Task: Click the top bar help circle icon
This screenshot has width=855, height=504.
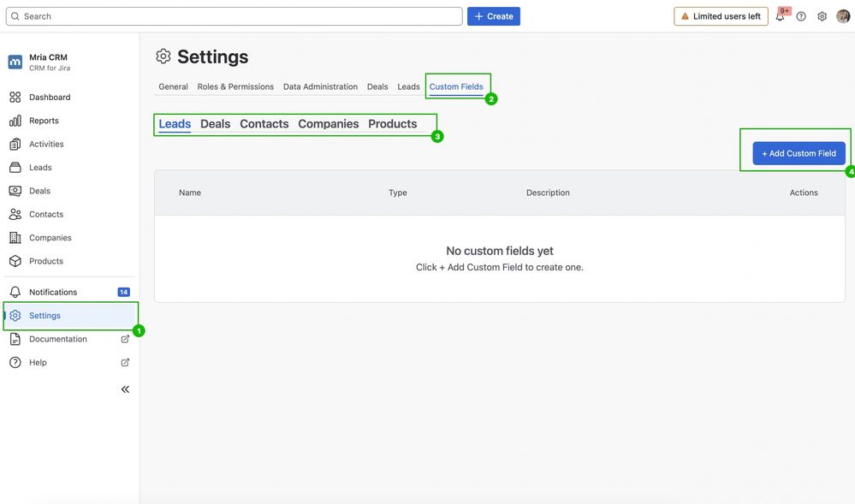Action: click(x=801, y=16)
